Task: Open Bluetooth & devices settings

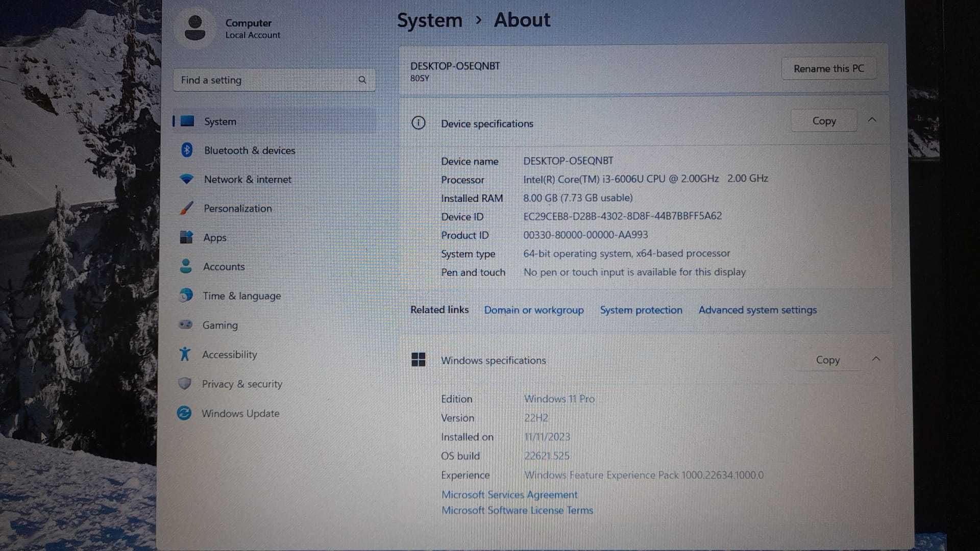Action: (274, 150)
